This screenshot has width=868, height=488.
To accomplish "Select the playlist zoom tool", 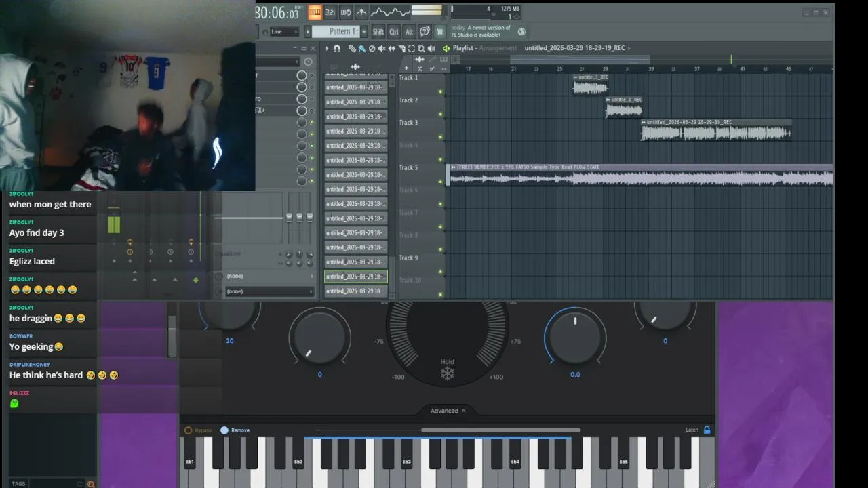I will [x=421, y=48].
